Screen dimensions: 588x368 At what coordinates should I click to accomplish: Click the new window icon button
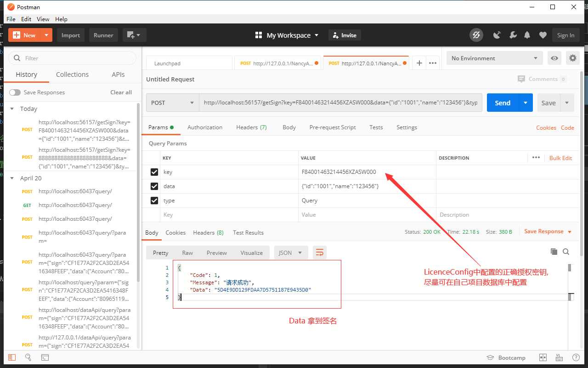pyautogui.click(x=135, y=35)
